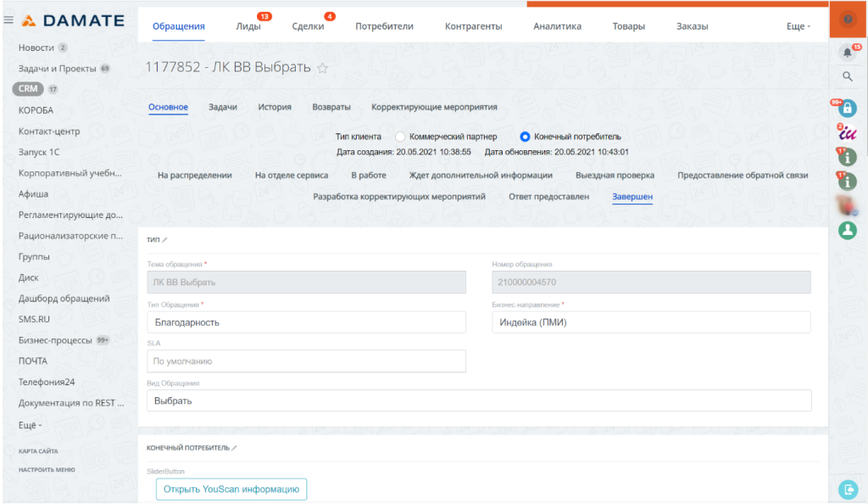868x504 pixels.
Task: Click the Номер обращения field
Action: [x=651, y=282]
